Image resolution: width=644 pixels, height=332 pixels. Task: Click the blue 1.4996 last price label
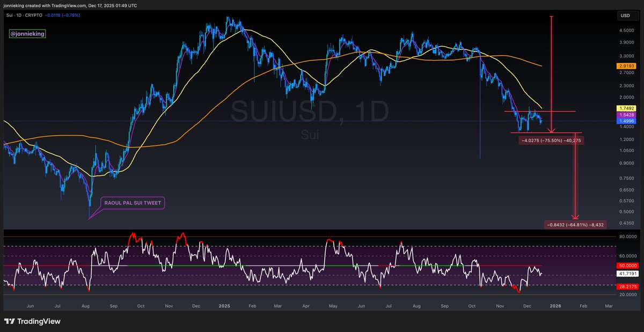pyautogui.click(x=626, y=121)
